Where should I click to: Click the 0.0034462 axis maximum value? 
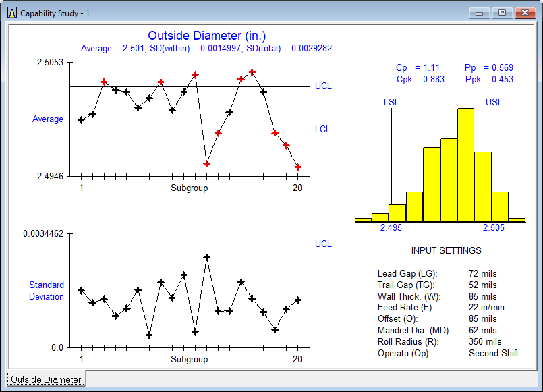[x=43, y=233]
